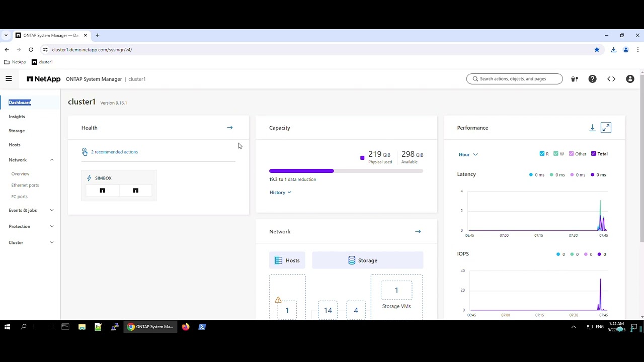Viewport: 644px width, 362px height.
Task: Open Storage in the sidebar
Action: [x=17, y=131]
